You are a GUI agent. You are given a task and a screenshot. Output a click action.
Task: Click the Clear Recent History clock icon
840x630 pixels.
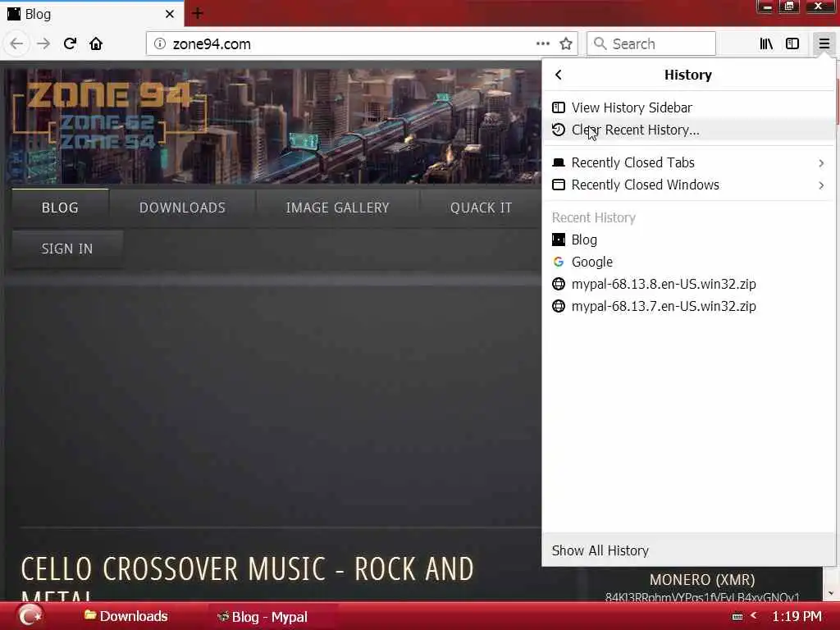tap(558, 130)
